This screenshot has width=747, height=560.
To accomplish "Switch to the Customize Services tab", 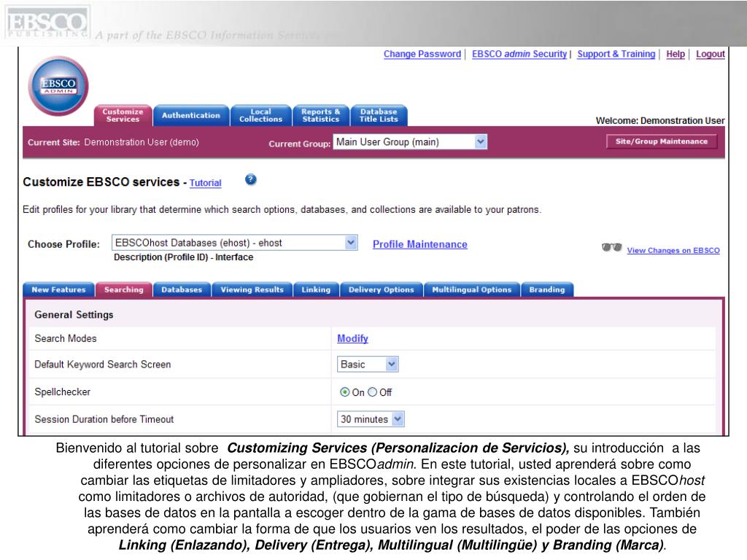I will [123, 115].
